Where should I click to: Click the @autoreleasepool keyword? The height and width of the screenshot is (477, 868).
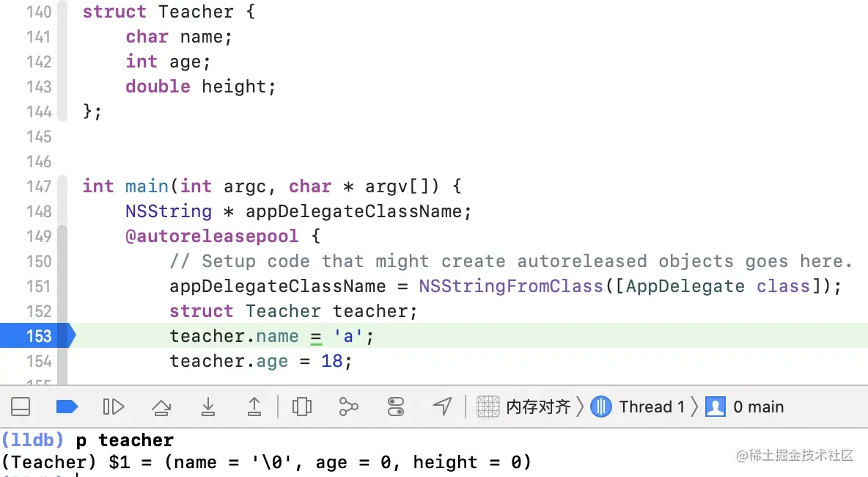point(212,236)
